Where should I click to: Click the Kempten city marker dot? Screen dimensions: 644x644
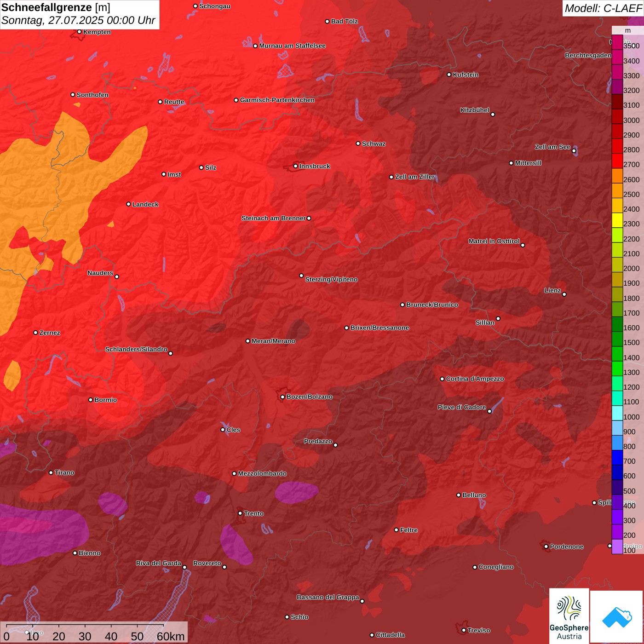click(x=79, y=32)
